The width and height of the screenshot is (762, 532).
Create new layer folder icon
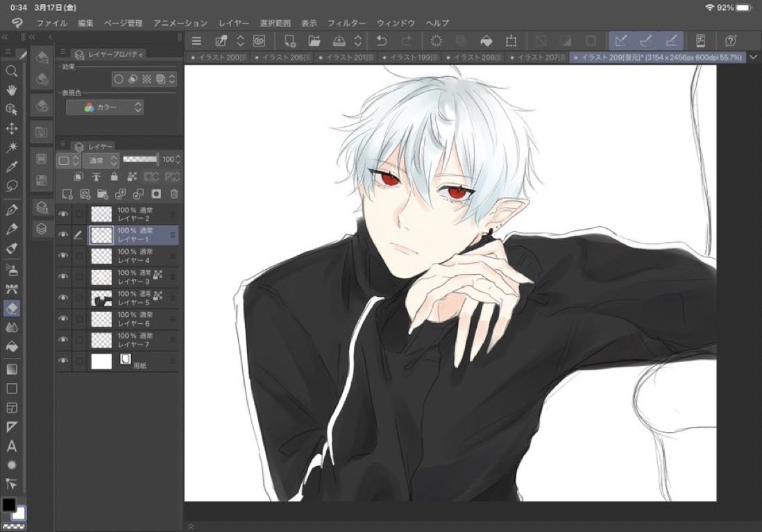pos(103,194)
